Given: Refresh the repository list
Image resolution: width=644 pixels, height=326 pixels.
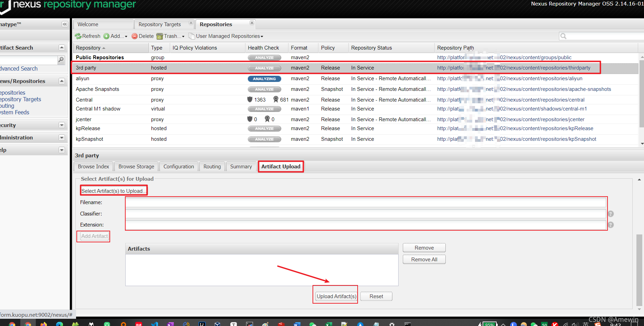Looking at the screenshot, I should tap(88, 36).
